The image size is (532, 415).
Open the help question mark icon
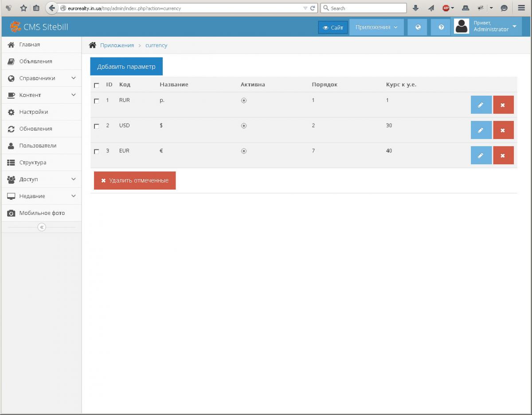coord(441,27)
